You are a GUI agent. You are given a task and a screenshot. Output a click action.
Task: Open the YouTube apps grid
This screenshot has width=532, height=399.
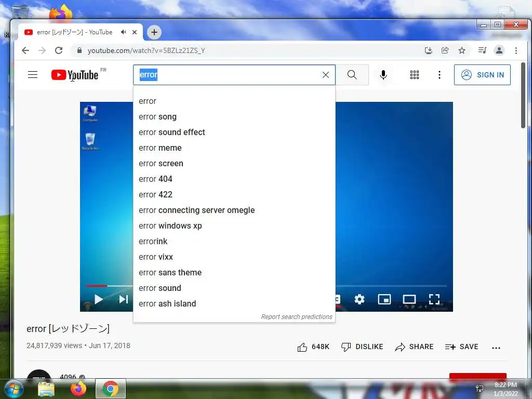414,75
